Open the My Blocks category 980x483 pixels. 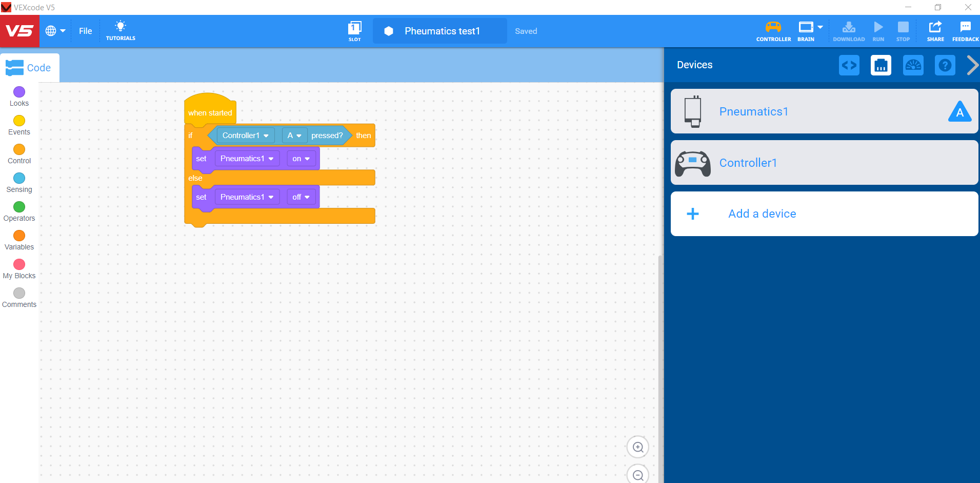19,268
